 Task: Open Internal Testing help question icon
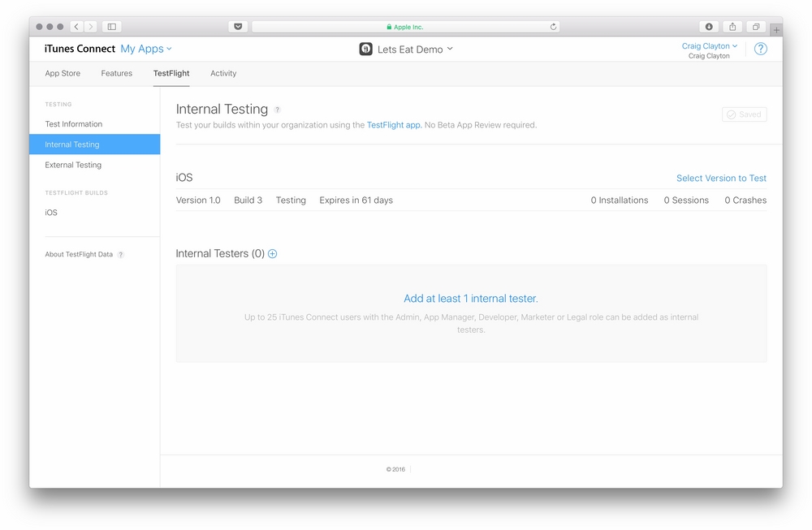277,110
